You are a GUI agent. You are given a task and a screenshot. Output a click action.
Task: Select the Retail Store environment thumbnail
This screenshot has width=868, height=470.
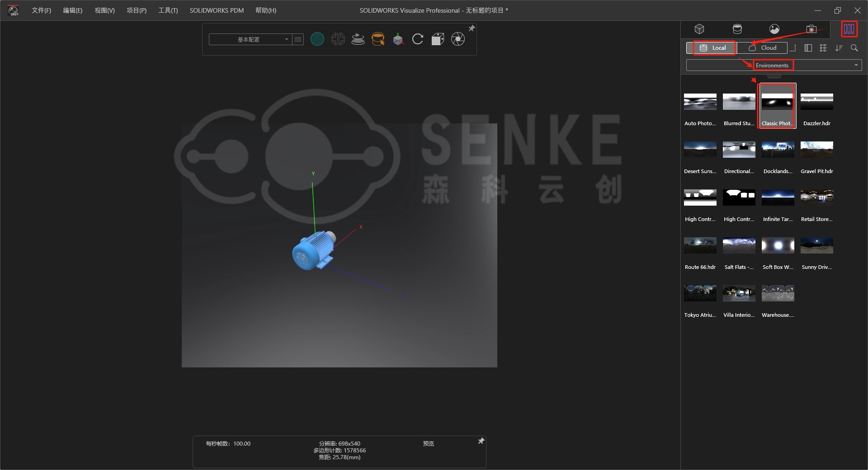click(x=816, y=197)
